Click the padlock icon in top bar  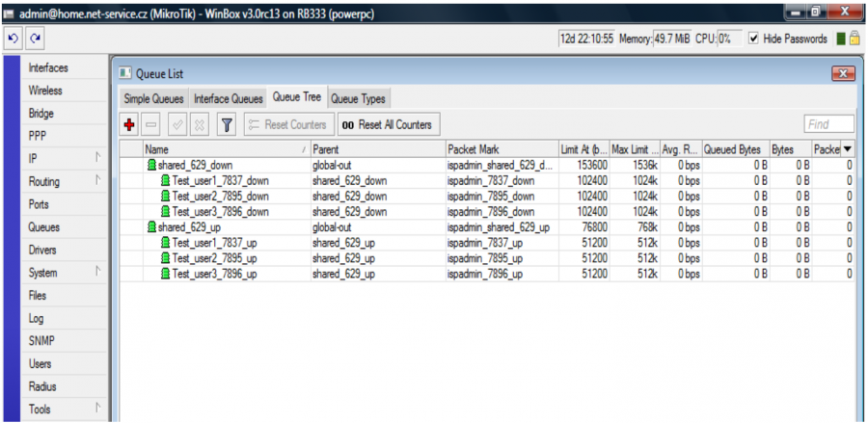pyautogui.click(x=854, y=39)
